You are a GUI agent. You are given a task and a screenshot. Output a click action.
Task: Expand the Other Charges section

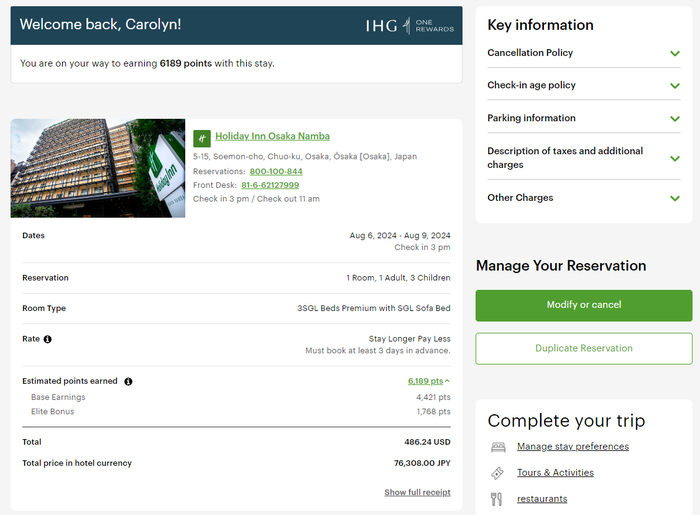(584, 198)
